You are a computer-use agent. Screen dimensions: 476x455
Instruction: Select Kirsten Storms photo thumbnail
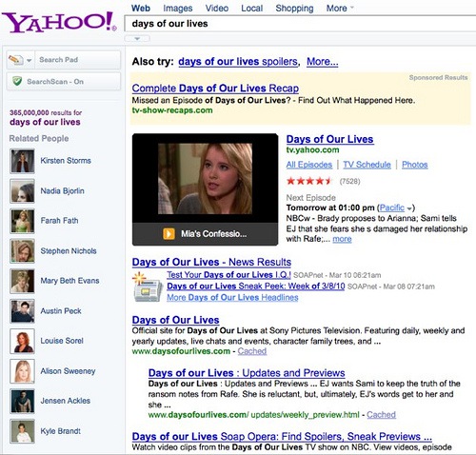click(22, 161)
